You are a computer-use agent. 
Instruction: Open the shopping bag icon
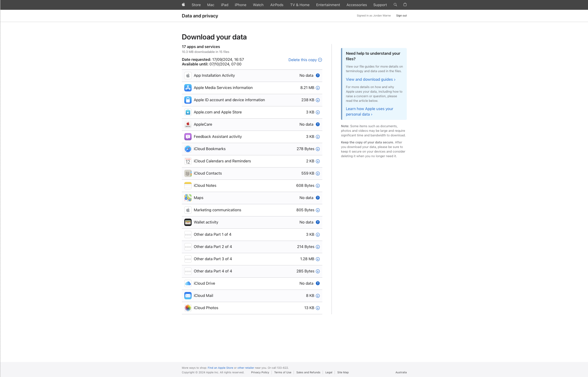coord(405,5)
